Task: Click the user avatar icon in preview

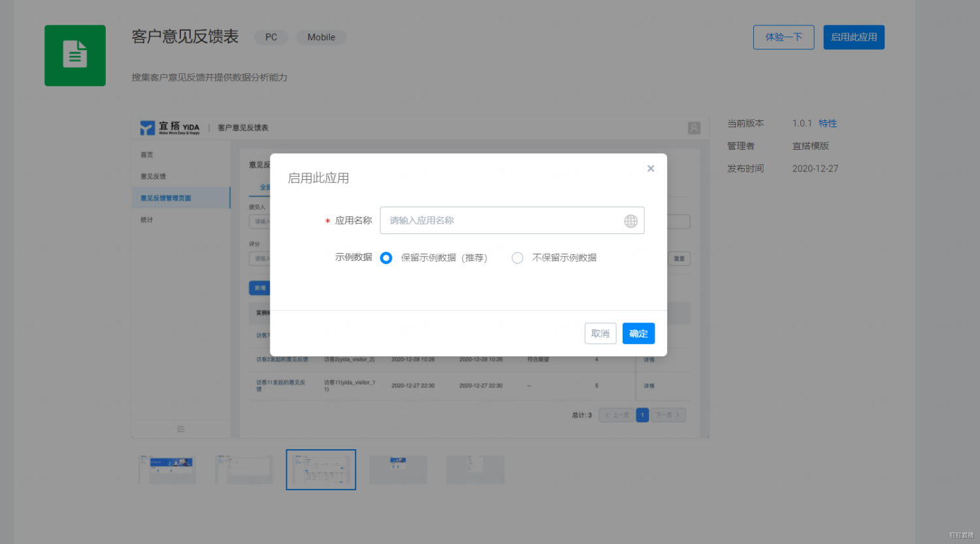Action: click(694, 128)
